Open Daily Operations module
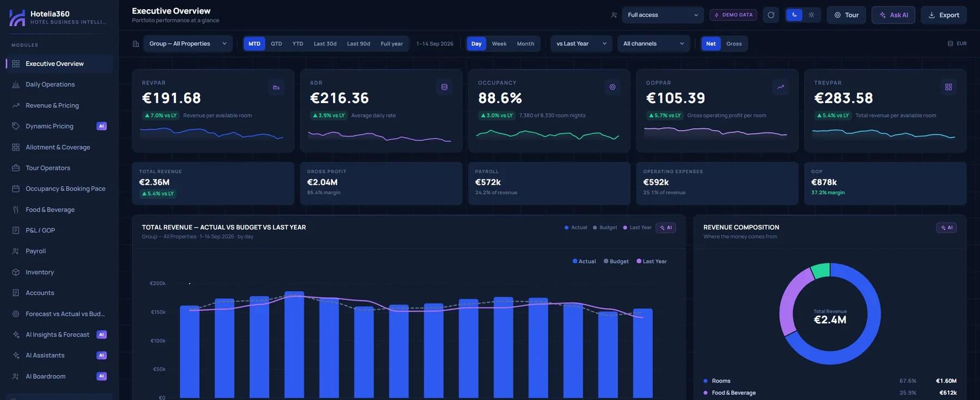This screenshot has width=980, height=400. (x=59, y=84)
